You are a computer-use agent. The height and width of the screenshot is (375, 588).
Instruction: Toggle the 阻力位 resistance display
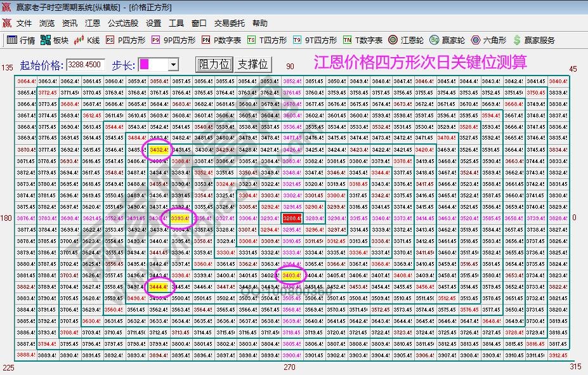click(x=214, y=64)
